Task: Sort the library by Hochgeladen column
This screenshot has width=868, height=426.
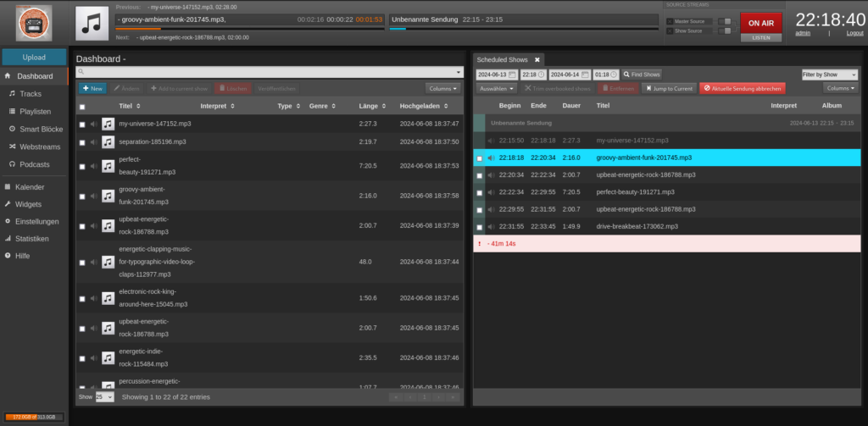Action: point(424,106)
